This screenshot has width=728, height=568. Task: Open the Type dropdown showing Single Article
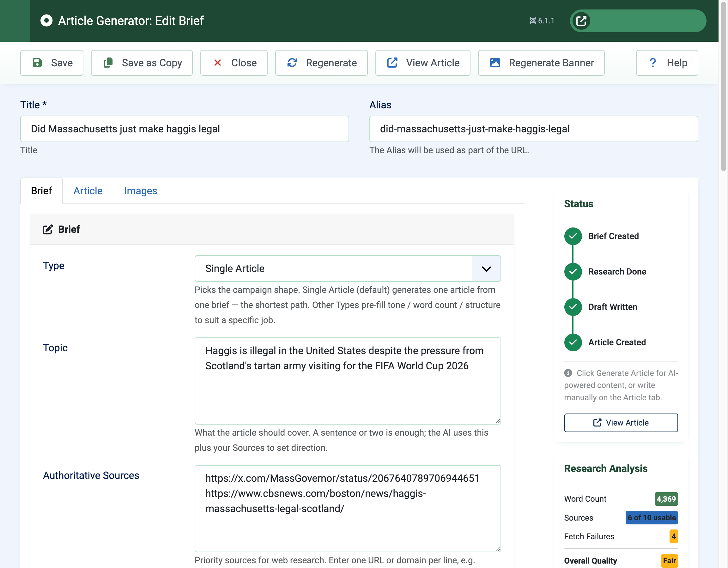click(347, 268)
